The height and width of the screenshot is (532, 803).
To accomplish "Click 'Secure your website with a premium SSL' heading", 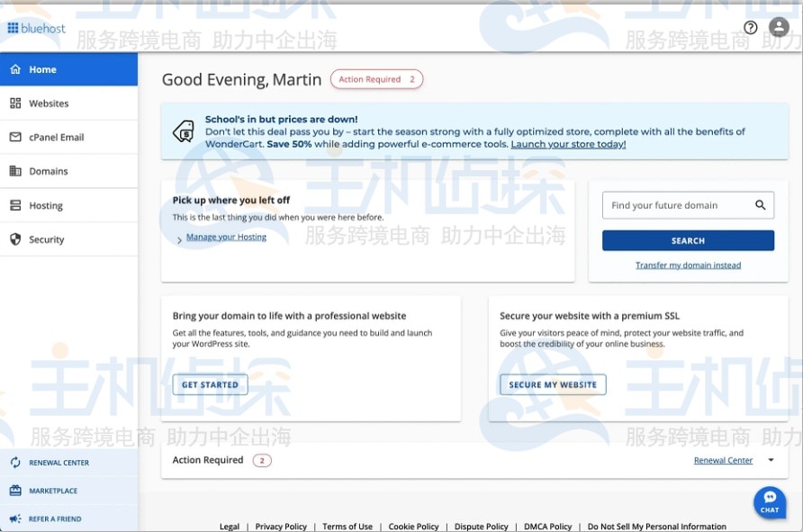I will point(590,316).
